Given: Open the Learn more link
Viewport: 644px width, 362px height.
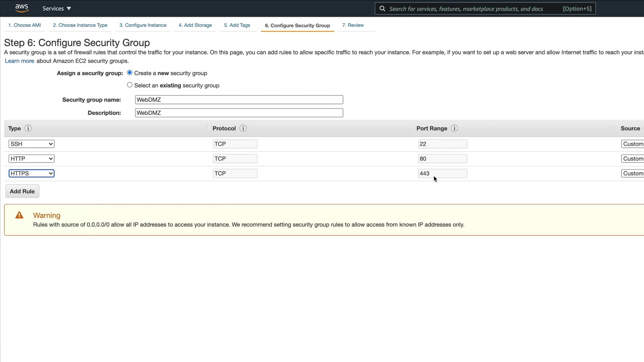Looking at the screenshot, I should [x=19, y=61].
